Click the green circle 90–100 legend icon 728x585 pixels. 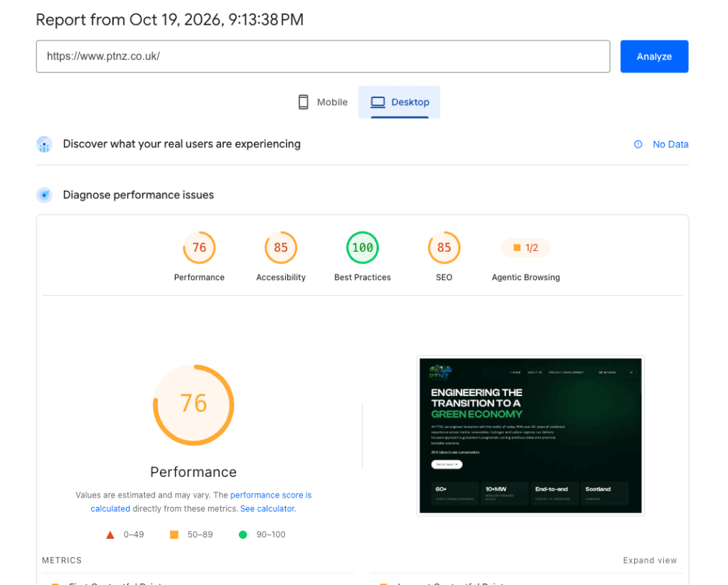click(243, 535)
